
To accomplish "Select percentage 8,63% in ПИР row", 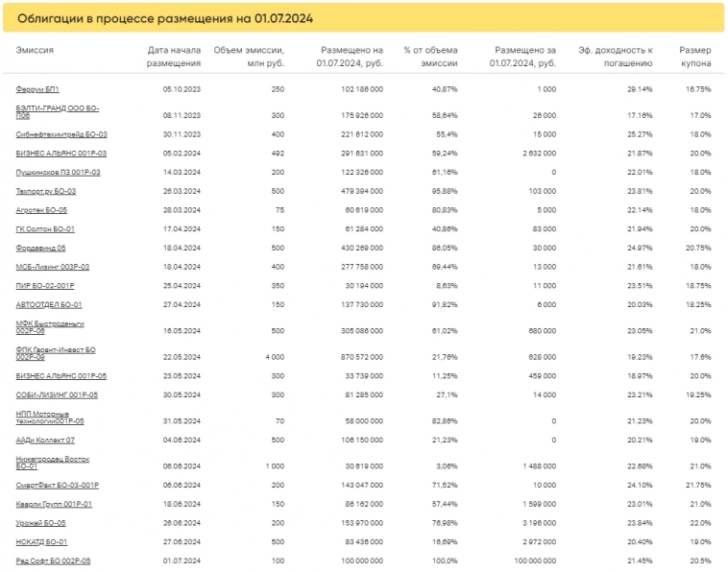I will click(447, 286).
